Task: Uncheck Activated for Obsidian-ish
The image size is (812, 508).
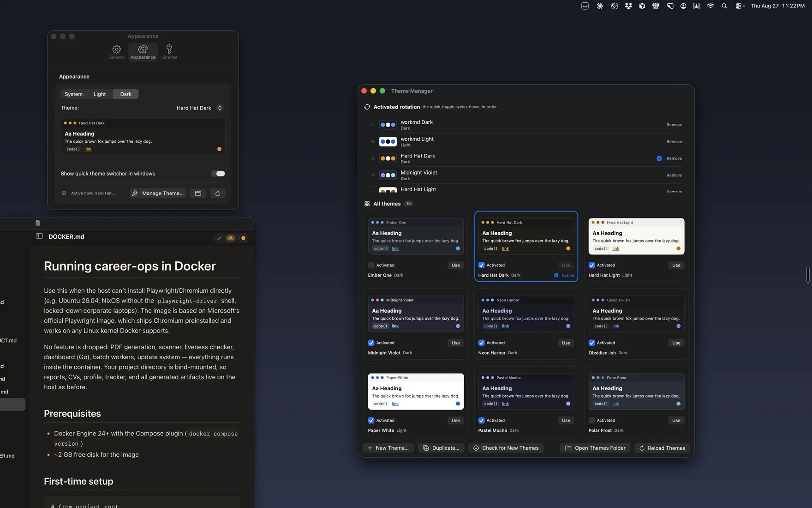Action: point(591,343)
